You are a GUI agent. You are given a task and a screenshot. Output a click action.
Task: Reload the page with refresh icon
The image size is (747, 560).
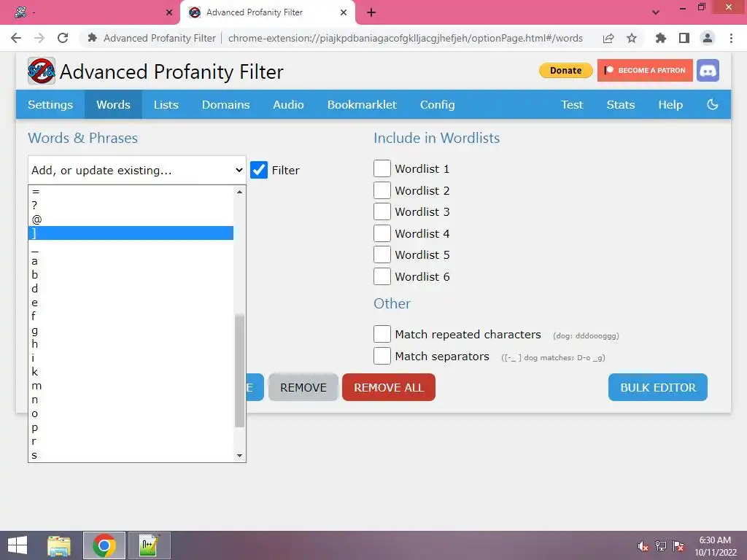[x=63, y=38]
